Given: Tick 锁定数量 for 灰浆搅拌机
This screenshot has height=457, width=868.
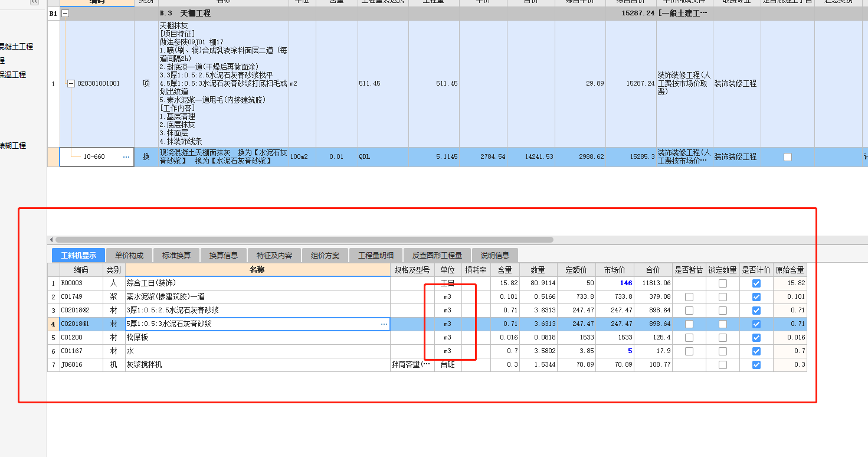Looking at the screenshot, I should 723,365.
